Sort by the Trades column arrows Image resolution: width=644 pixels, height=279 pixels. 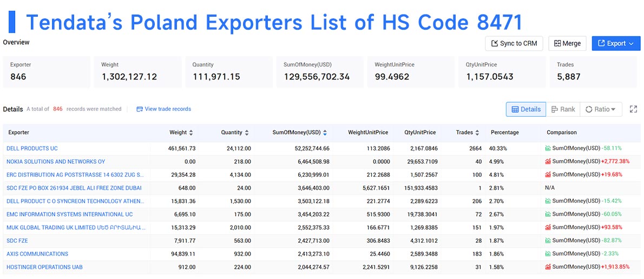click(477, 132)
